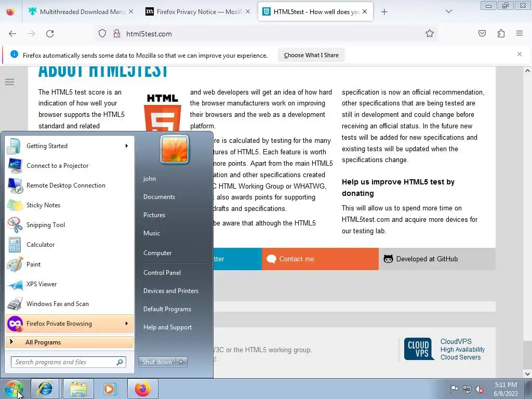Open the tracking protection shield icon

click(x=102, y=34)
